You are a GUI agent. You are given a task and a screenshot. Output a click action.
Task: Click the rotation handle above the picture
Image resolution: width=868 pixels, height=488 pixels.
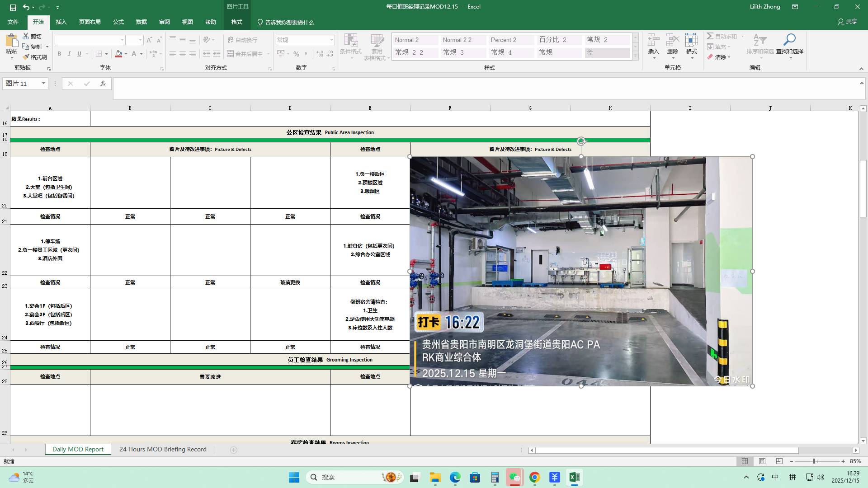point(581,141)
